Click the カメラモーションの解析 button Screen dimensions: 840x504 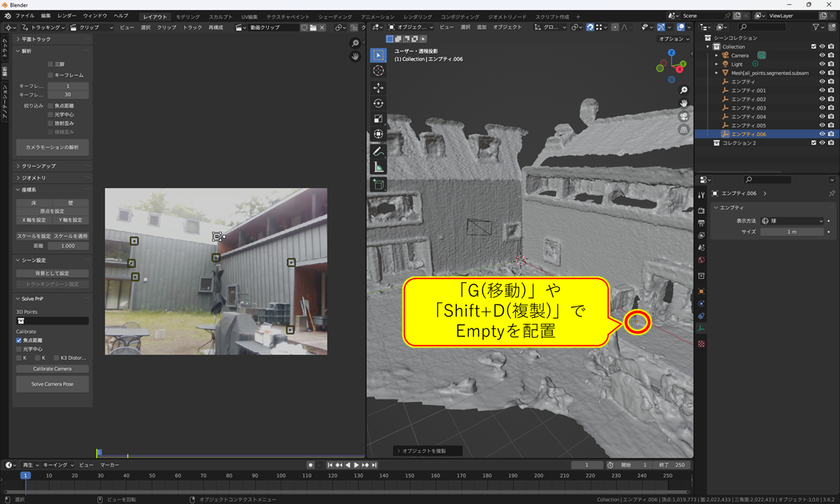[x=52, y=148]
